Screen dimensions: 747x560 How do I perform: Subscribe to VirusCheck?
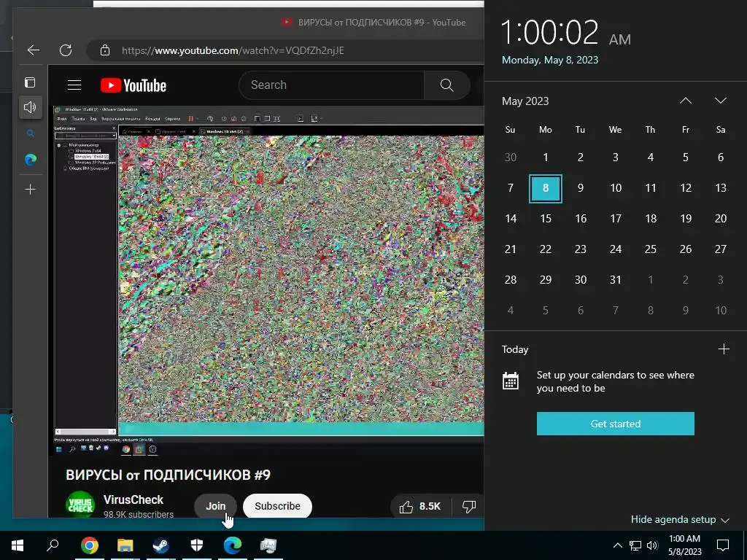click(277, 506)
